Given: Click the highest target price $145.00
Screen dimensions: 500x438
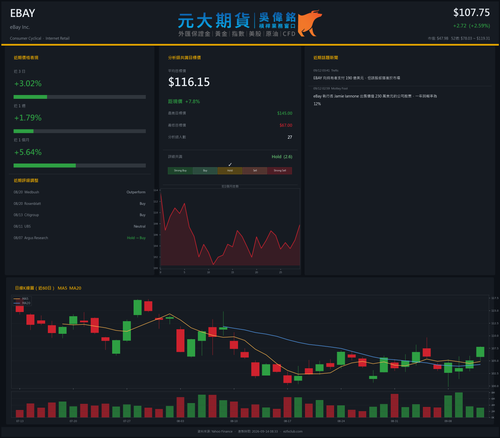Looking at the screenshot, I should (x=285, y=113).
